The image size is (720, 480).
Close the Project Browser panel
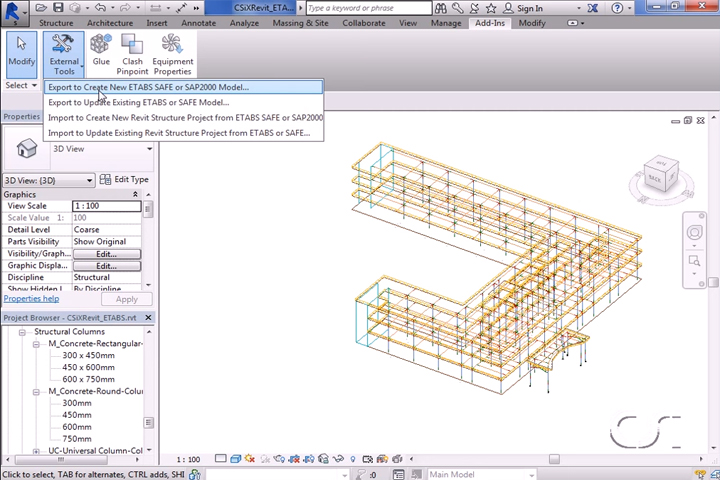(148, 317)
